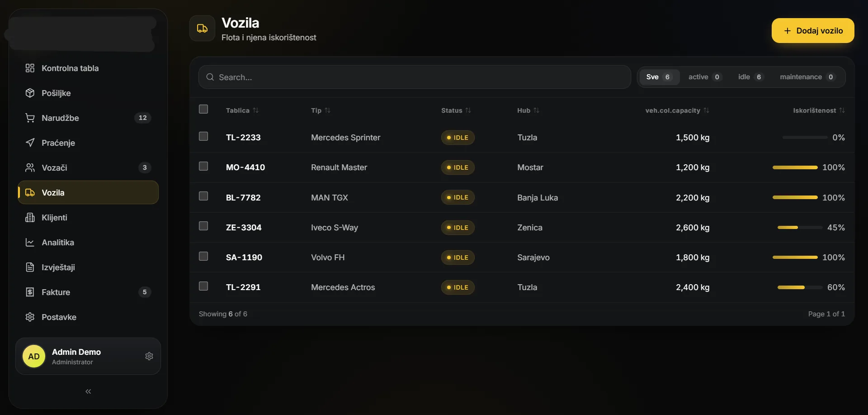Check the SA-1190 row checkbox
868x415 pixels.
click(x=203, y=256)
